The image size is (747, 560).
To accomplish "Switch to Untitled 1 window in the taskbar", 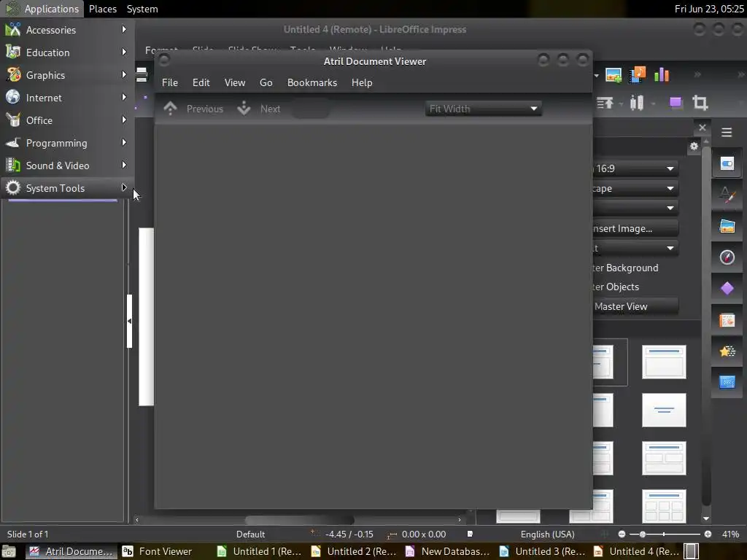I will coord(259,551).
